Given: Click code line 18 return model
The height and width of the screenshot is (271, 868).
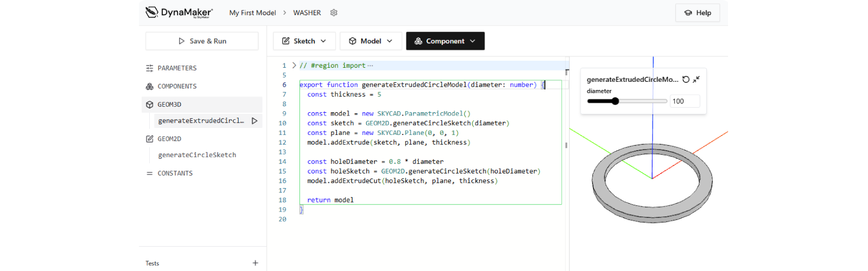Looking at the screenshot, I should tap(330, 200).
